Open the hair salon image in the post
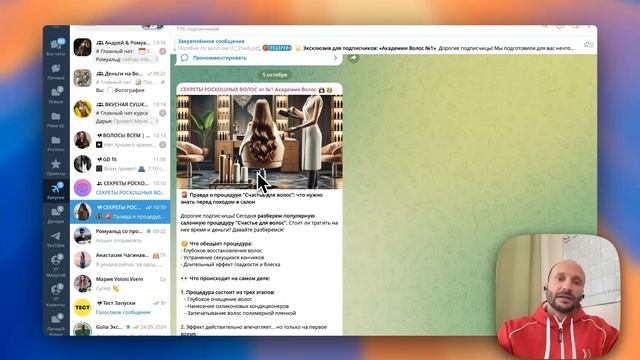Screen dimensions: 640x360 (x=260, y=142)
